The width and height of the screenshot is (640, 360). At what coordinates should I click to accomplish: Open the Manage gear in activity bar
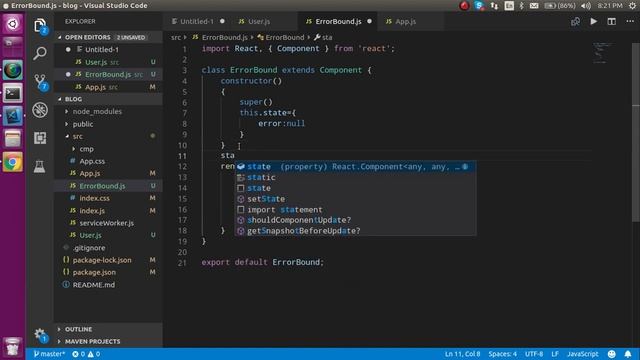click(x=40, y=335)
